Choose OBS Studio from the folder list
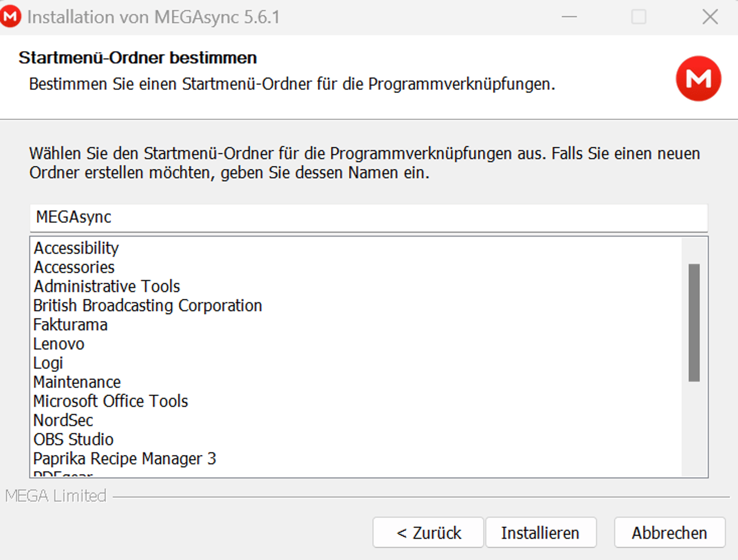The width and height of the screenshot is (738, 560). (73, 439)
